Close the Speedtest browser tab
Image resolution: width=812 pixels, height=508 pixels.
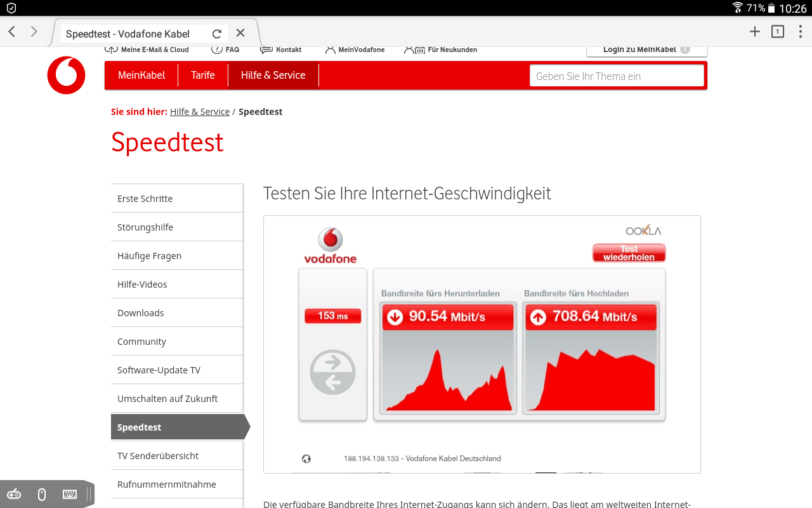point(240,33)
